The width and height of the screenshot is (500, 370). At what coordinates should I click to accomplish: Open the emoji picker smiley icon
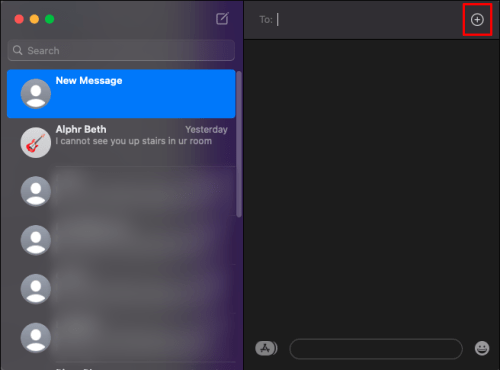[x=482, y=348]
